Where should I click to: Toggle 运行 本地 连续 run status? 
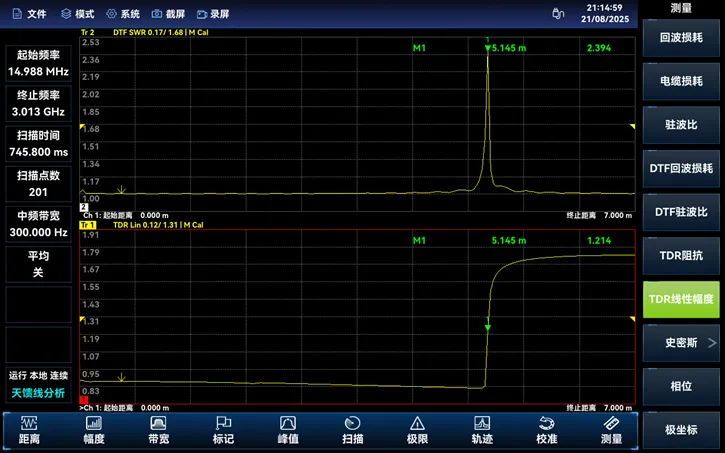coord(38,375)
